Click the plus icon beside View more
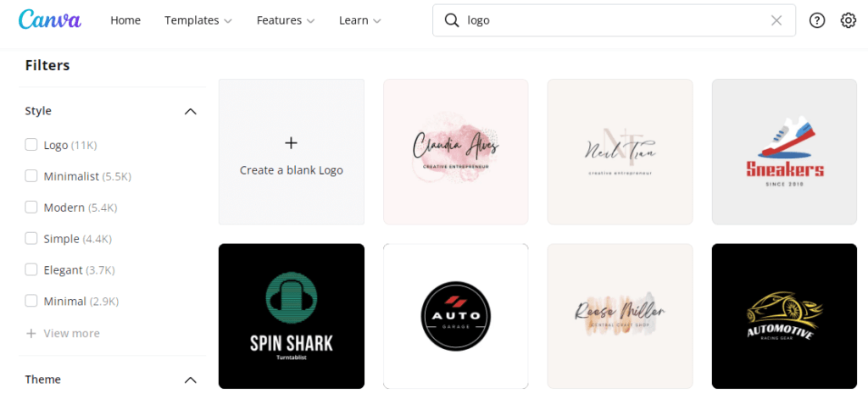Viewport: 868px width, 399px height. click(x=31, y=333)
